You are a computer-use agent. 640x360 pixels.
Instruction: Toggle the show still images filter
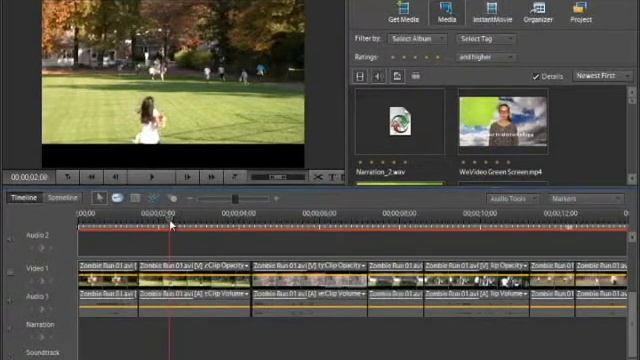(397, 76)
